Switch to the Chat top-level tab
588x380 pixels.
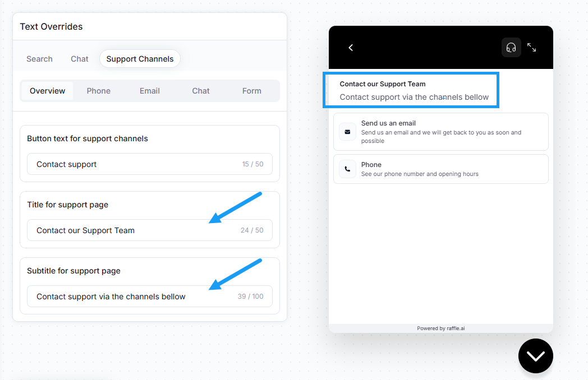point(80,59)
